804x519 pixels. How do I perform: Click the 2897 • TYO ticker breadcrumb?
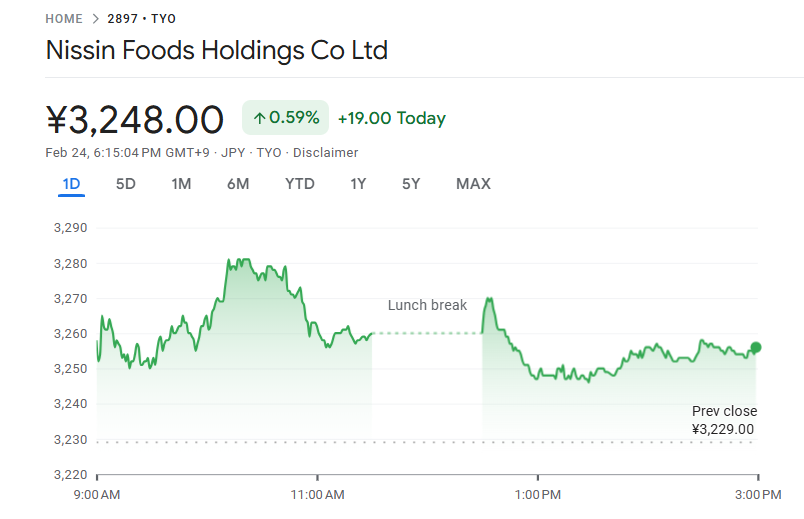141,18
